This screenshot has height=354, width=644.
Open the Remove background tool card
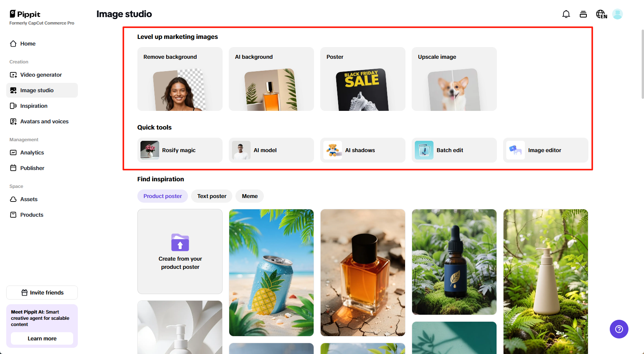(x=180, y=79)
